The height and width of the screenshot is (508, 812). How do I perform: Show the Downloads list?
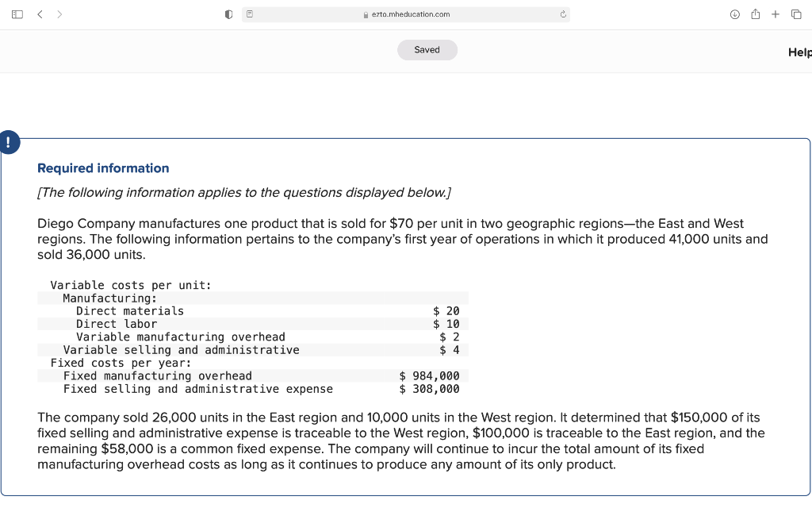click(735, 13)
